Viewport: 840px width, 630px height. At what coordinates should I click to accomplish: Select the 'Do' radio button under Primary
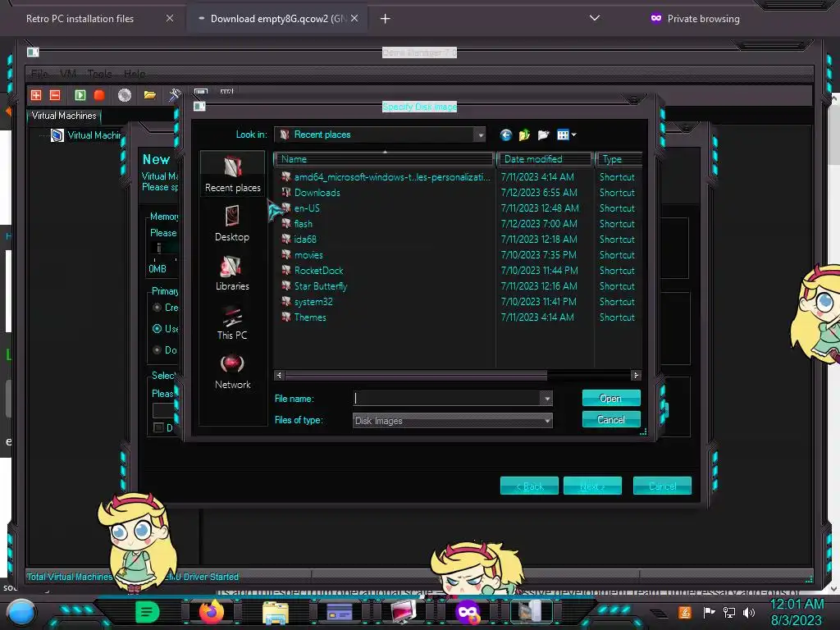(157, 350)
